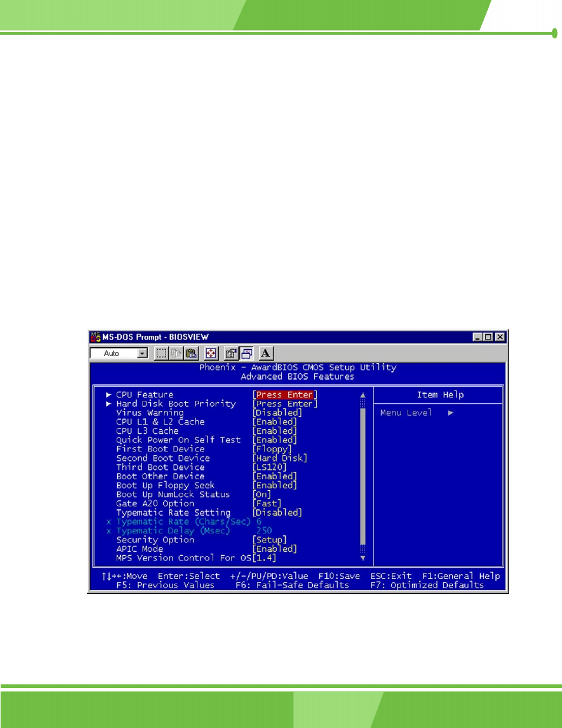Screen dimensions: 562x728
Task: Click the F7: Optimized Defaults hint
Action: tap(427, 585)
